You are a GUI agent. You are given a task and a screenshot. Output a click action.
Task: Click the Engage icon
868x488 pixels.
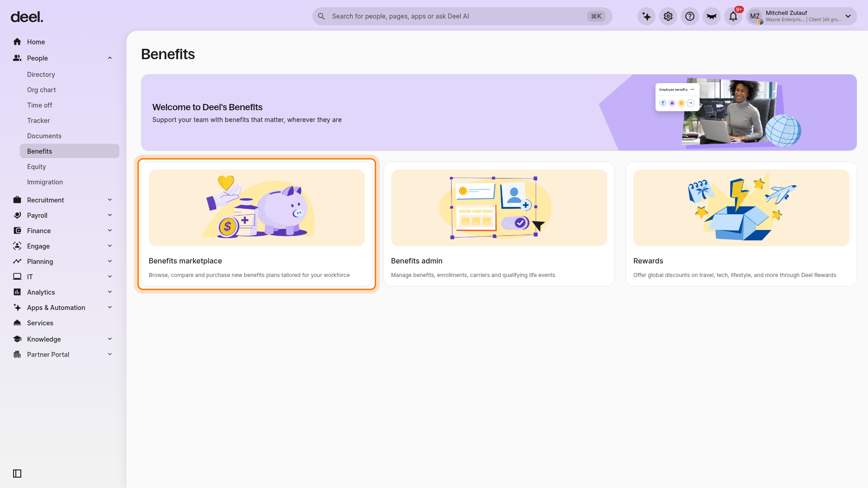(x=17, y=246)
